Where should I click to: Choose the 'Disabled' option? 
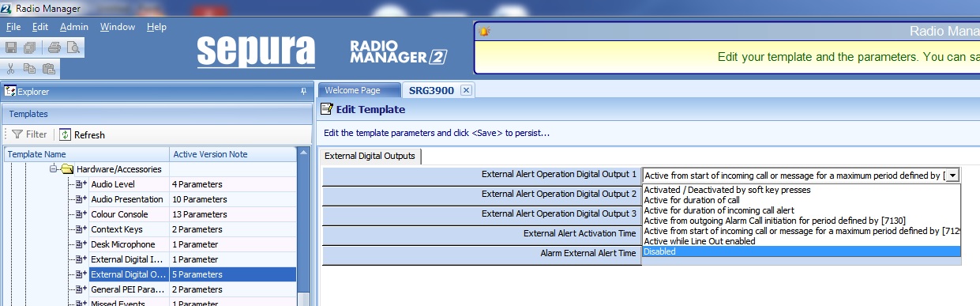(x=802, y=251)
